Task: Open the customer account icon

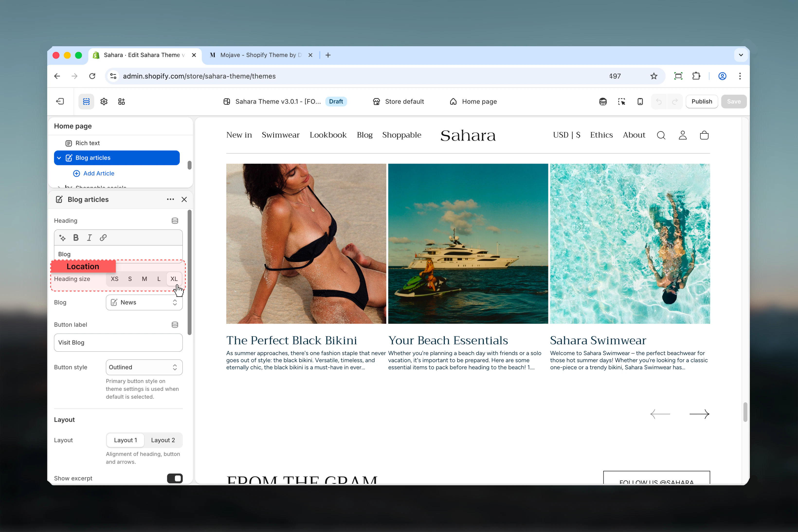Action: pos(683,135)
